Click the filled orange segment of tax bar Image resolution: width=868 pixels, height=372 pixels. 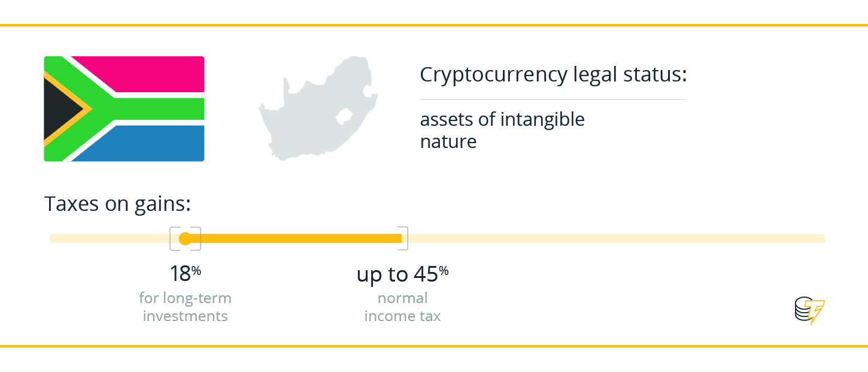(293, 238)
